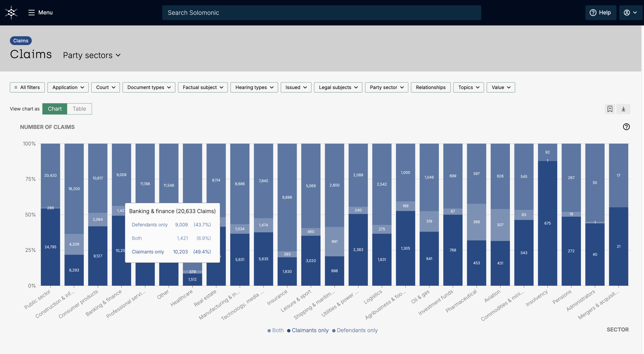This screenshot has width=644, height=354.
Task: Click the Solomonic logo icon
Action: [x=11, y=12]
